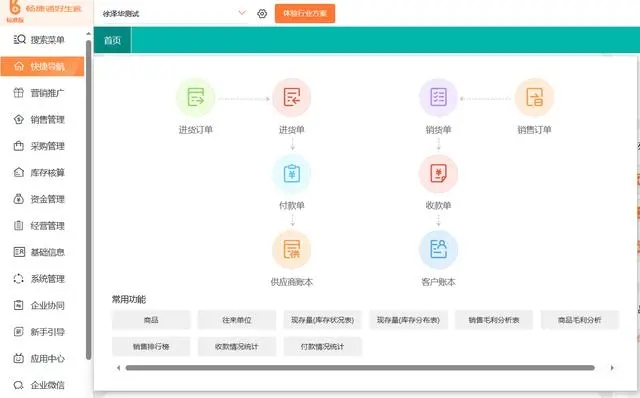Expand 销售管理 in the sidebar
The image size is (640, 398).
(x=42, y=120)
